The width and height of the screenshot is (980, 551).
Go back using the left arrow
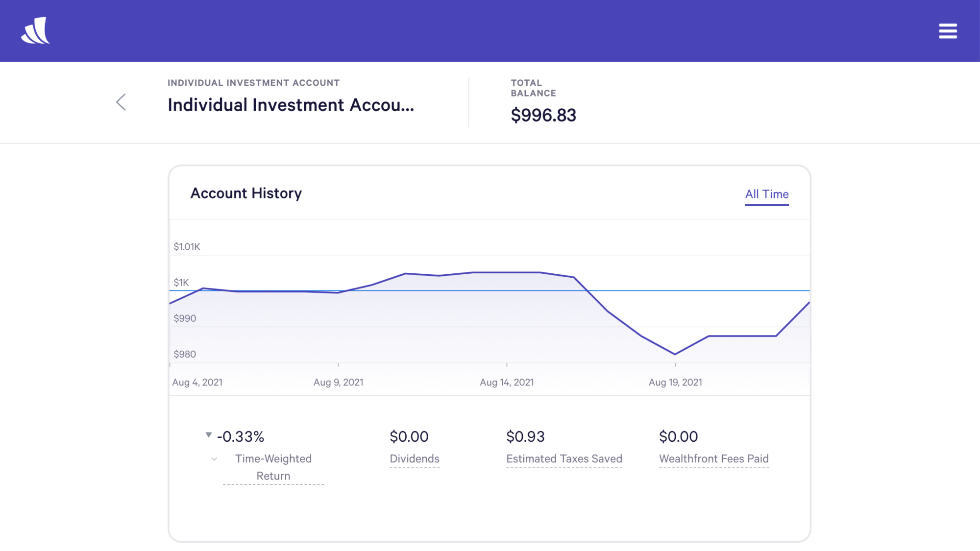[x=121, y=102]
